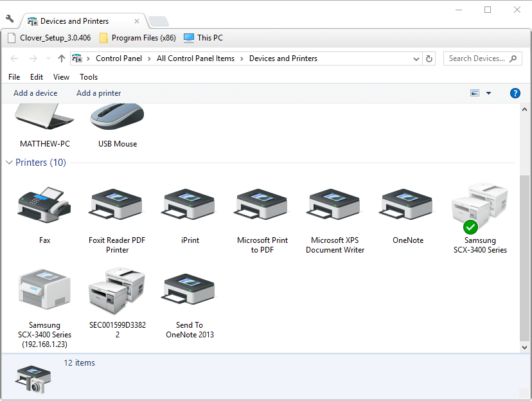This screenshot has width=532, height=401.
Task: Click the Devices and Printers address bar icon
Action: [x=77, y=58]
